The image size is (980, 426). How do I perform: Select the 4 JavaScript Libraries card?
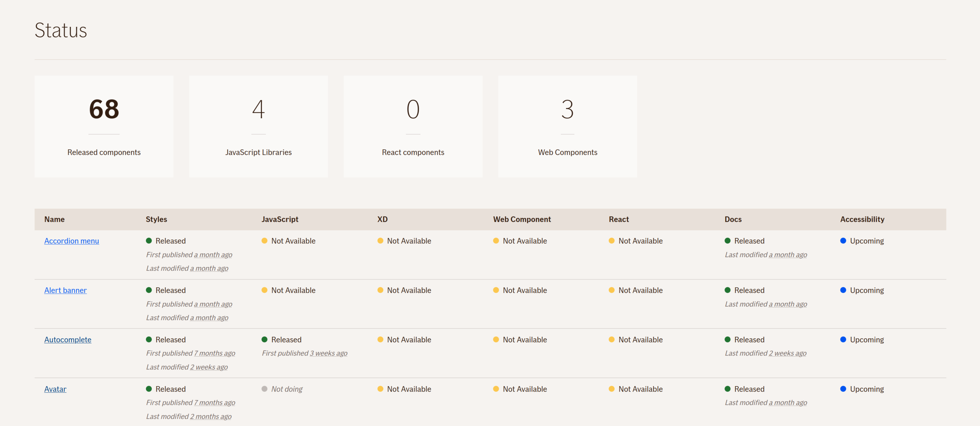[258, 126]
